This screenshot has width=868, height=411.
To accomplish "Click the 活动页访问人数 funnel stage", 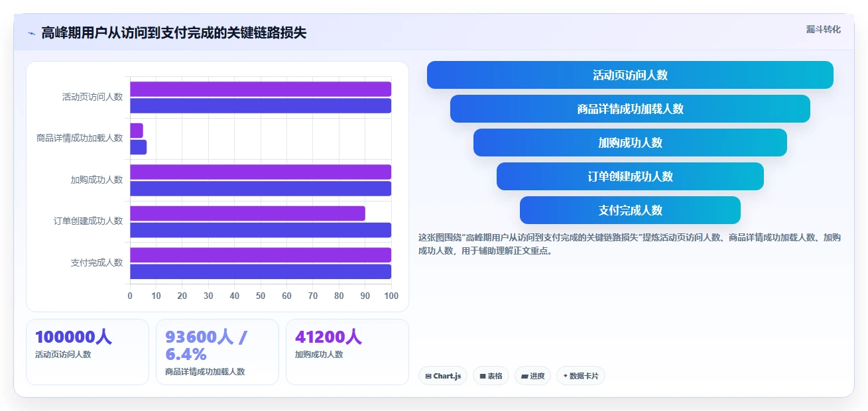I will point(630,75).
